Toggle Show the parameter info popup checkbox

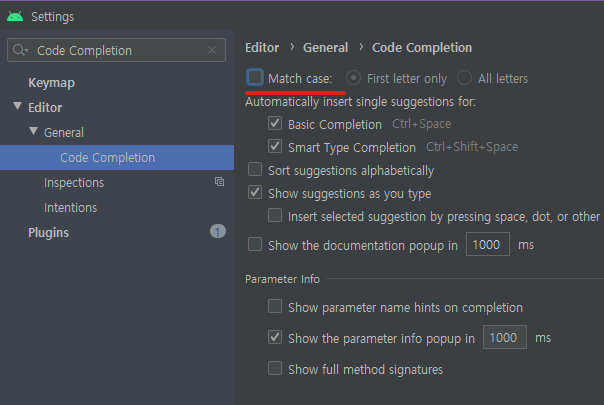tap(275, 337)
